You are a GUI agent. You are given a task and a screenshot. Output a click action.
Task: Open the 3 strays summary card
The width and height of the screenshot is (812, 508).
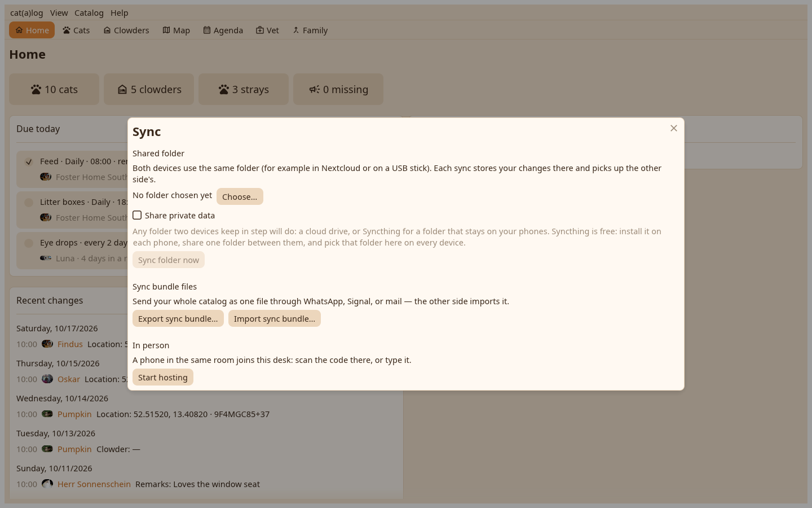(244, 89)
